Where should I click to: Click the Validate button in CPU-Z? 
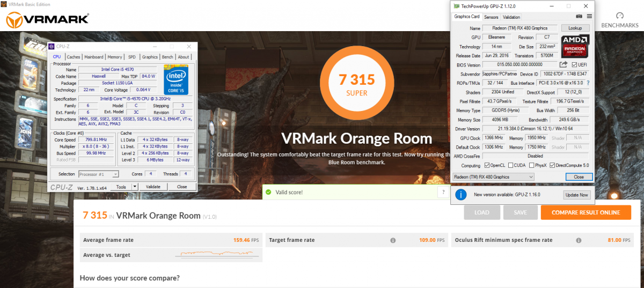coord(153,187)
